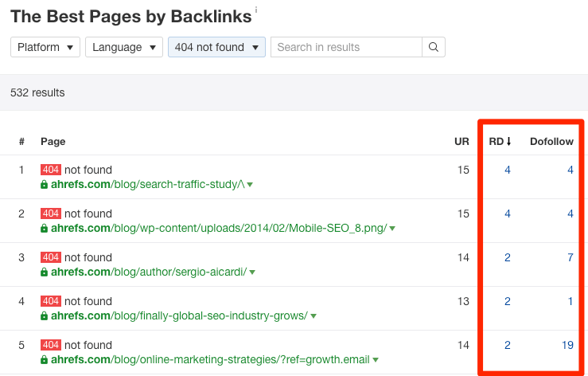588x376 pixels.
Task: Click the 404 badge on search-traffic-study row
Action: click(51, 170)
